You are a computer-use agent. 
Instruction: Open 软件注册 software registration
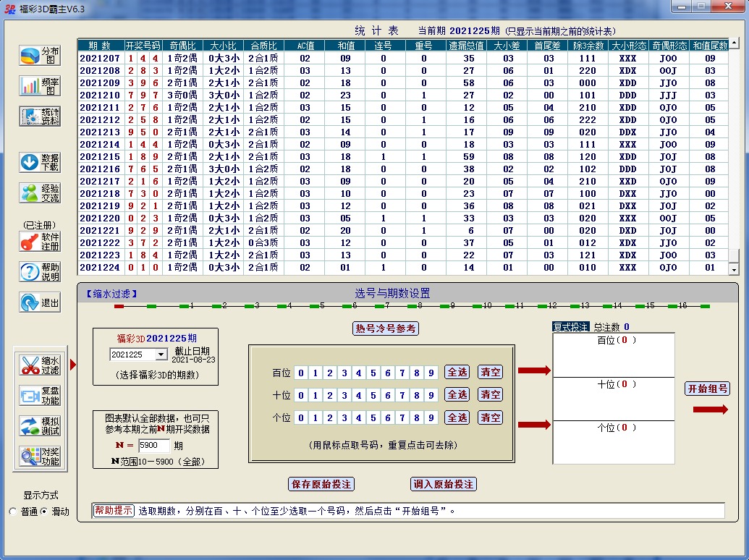point(40,242)
